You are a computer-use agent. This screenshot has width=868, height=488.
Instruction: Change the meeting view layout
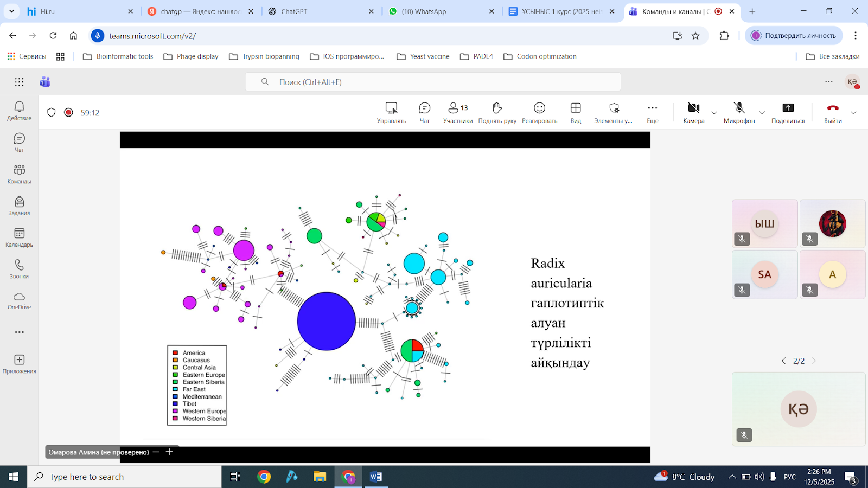pyautogui.click(x=576, y=112)
